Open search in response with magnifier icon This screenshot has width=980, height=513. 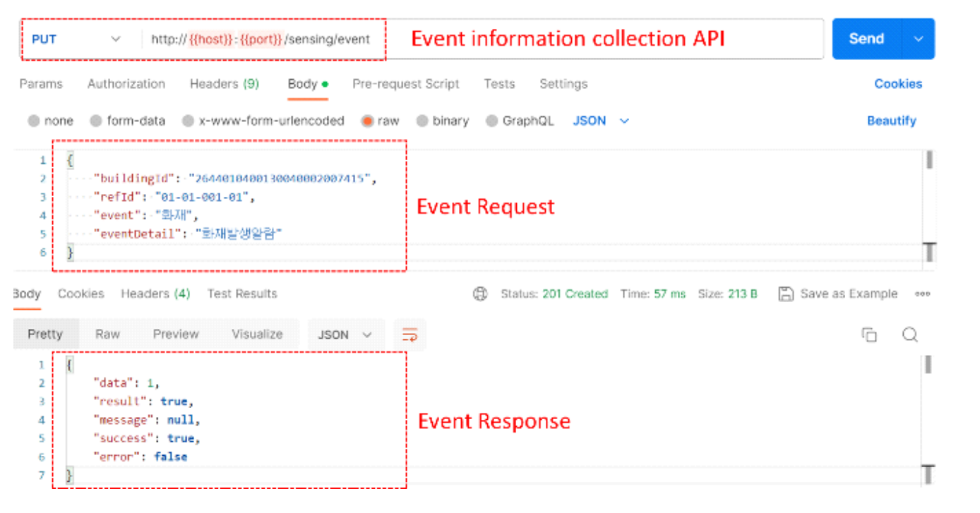[910, 335]
